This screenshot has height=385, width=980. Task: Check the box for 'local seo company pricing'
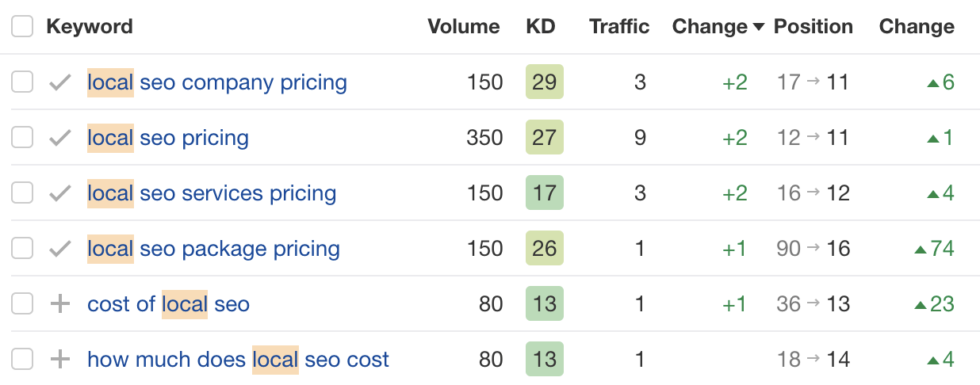click(x=22, y=82)
